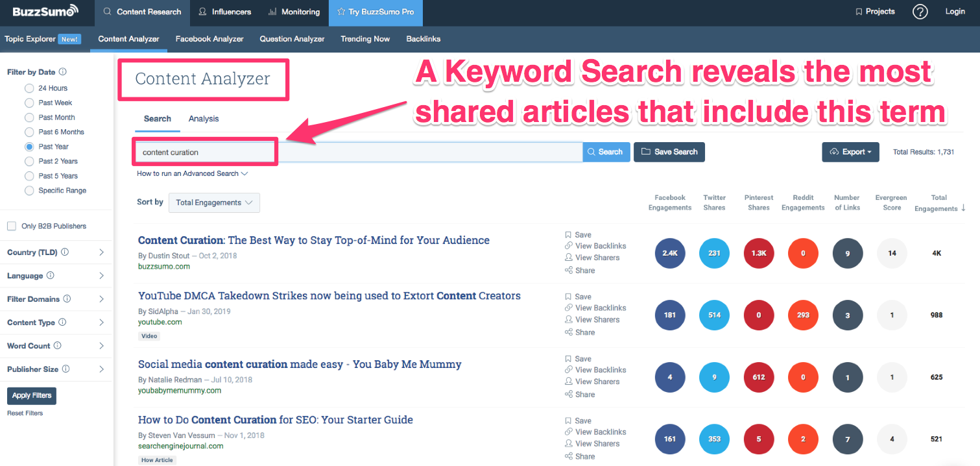Image resolution: width=980 pixels, height=466 pixels.
Task: Expand the Filter Domains chevron
Action: click(101, 299)
